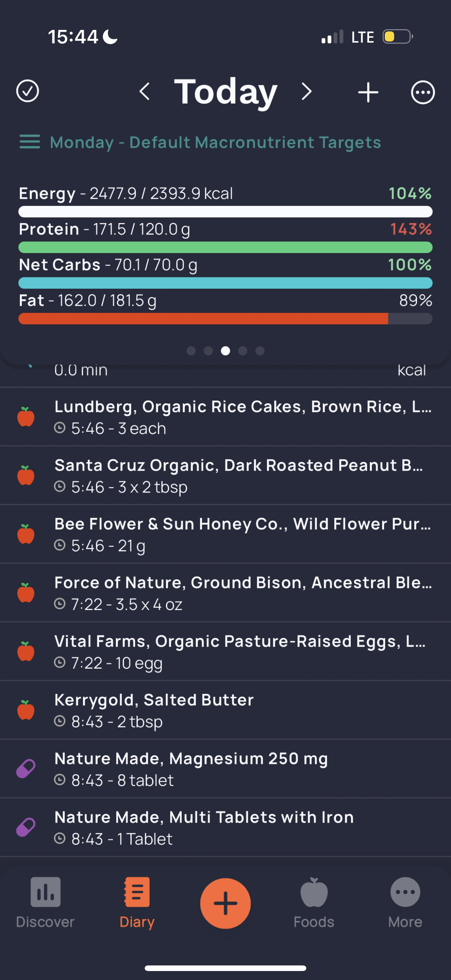Click the Fat progress bar
The height and width of the screenshot is (980, 451).
[225, 318]
